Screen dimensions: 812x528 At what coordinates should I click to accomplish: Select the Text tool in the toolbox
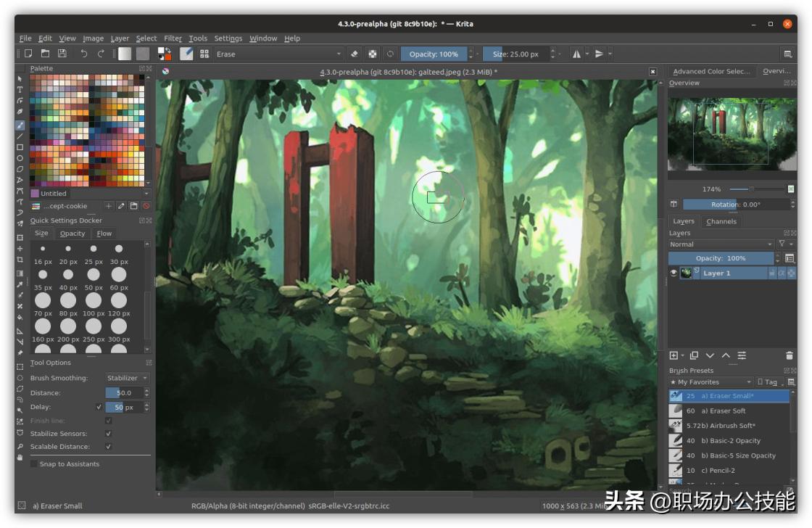(20, 89)
